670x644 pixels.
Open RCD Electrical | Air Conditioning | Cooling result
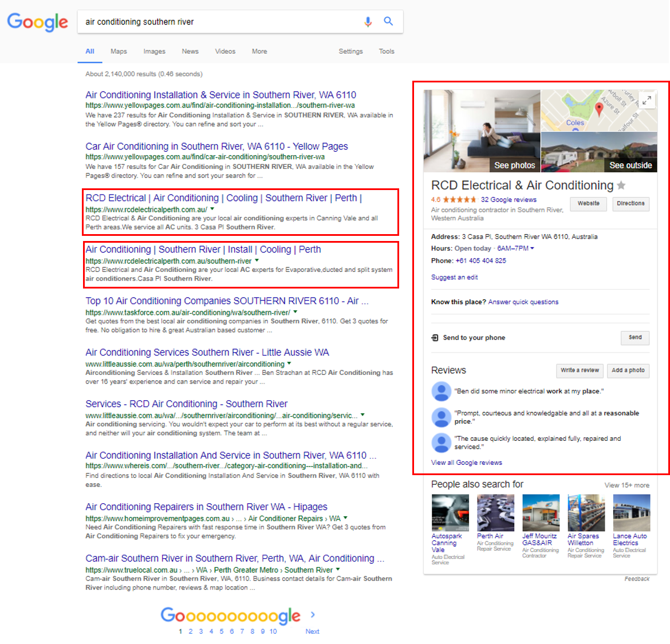tap(223, 198)
